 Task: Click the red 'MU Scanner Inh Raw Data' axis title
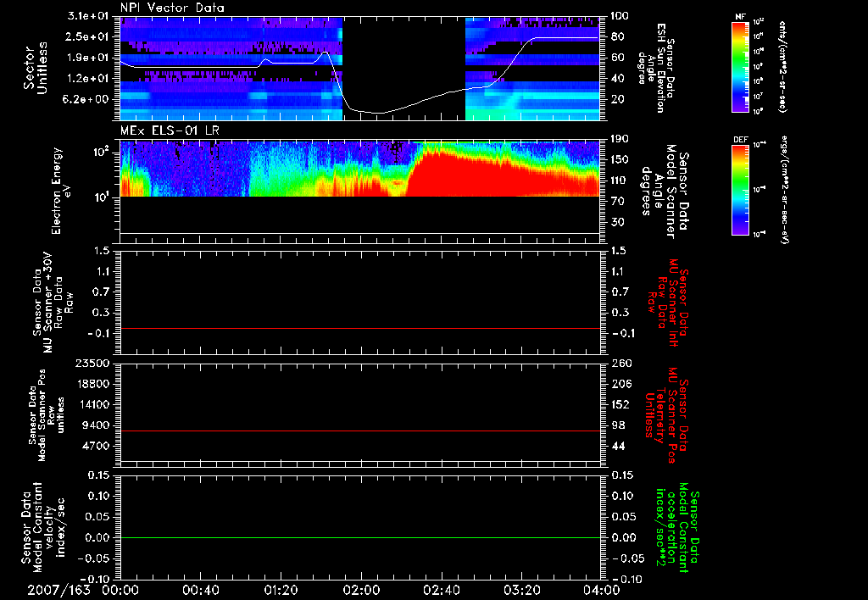[669, 303]
